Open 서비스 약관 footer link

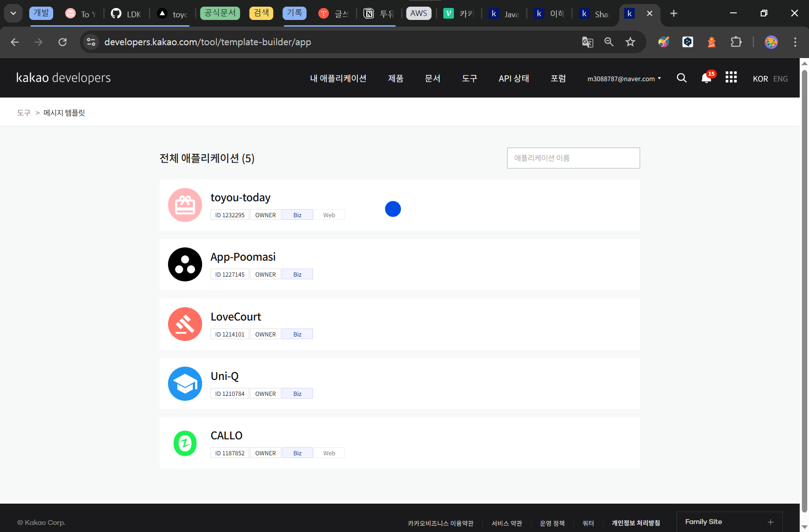[x=507, y=523]
